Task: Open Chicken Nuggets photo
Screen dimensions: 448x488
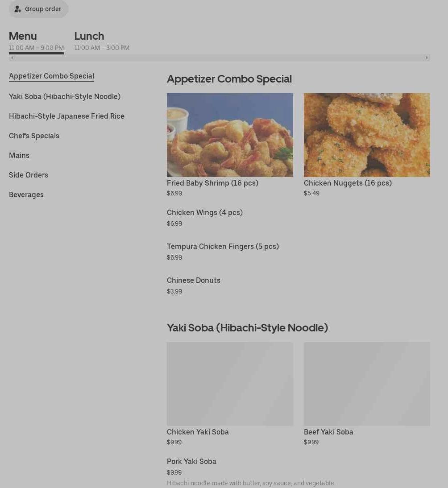Action: pyautogui.click(x=367, y=135)
